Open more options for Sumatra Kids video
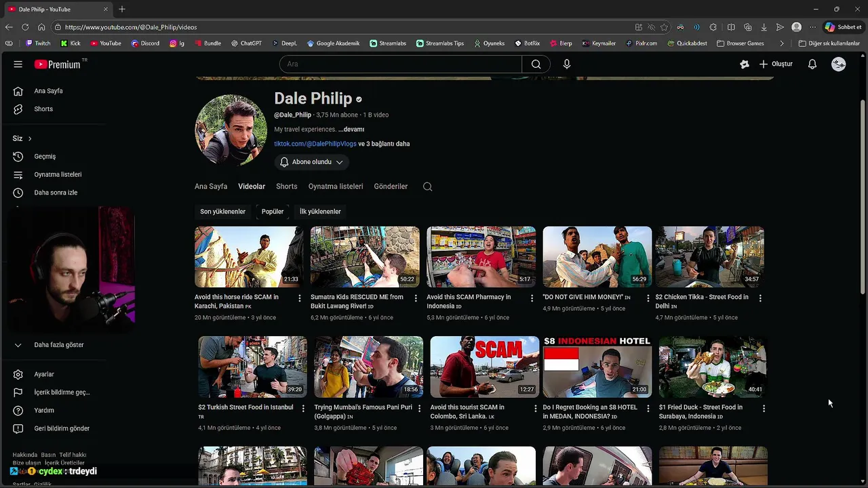Screen dimensions: 868x488 tap(416, 298)
